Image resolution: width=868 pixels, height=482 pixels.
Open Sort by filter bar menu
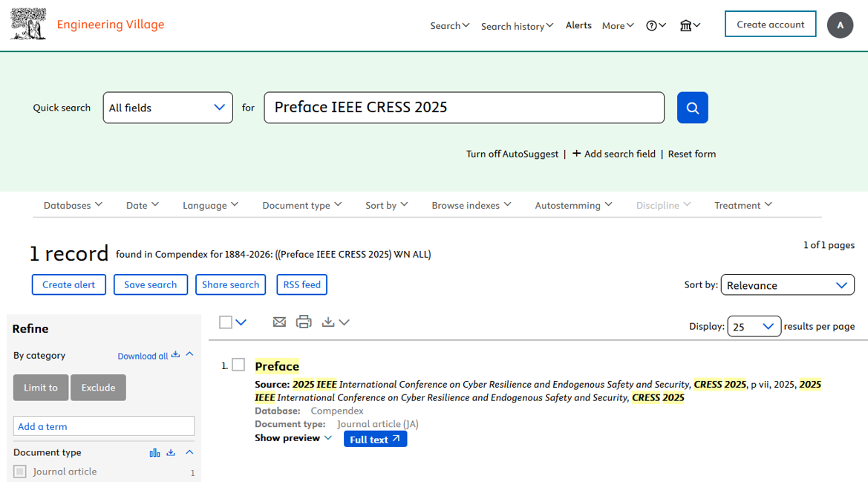(x=386, y=205)
